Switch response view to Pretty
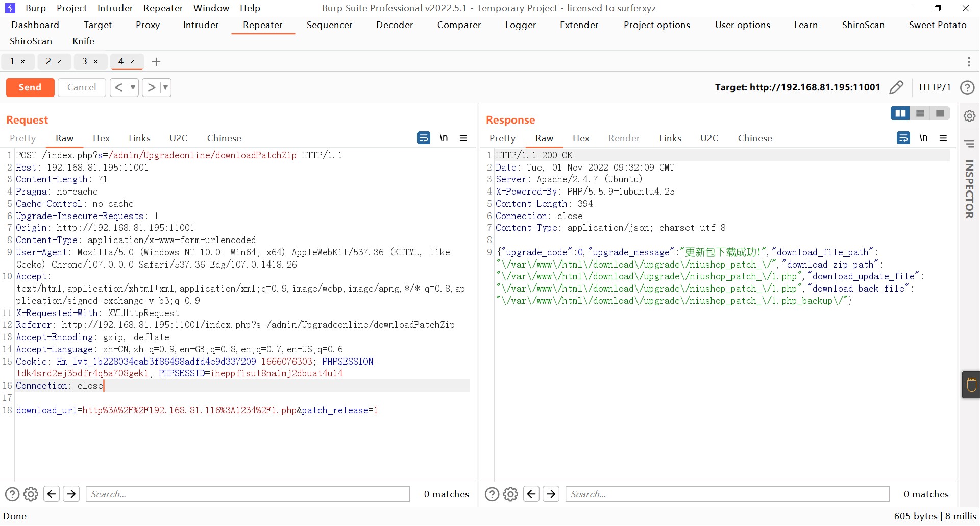 click(x=503, y=138)
